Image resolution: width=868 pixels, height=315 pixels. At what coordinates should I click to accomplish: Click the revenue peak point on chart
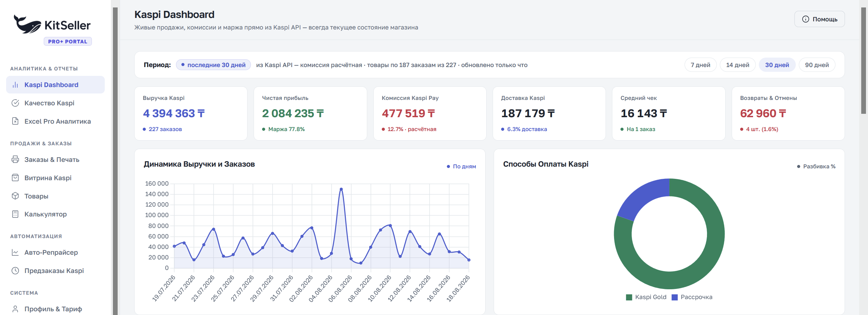tap(341, 189)
